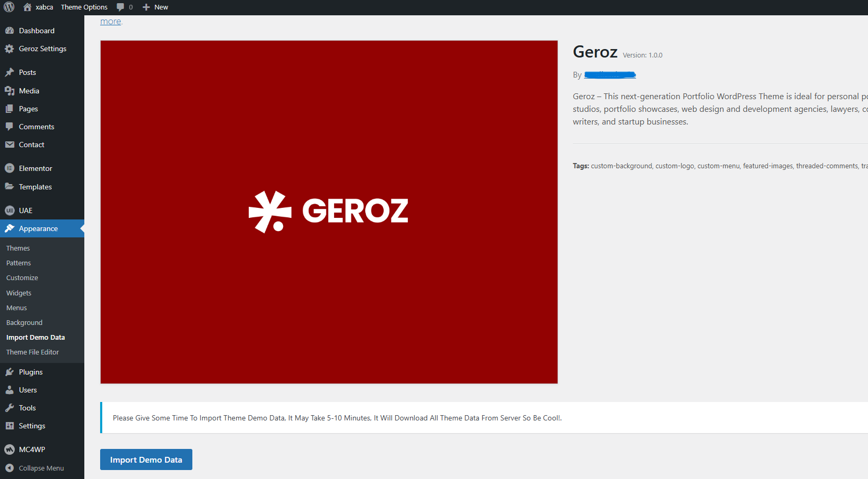Open Geroz Settings gear icon
Viewport: 868px width, 479px height.
click(x=9, y=49)
